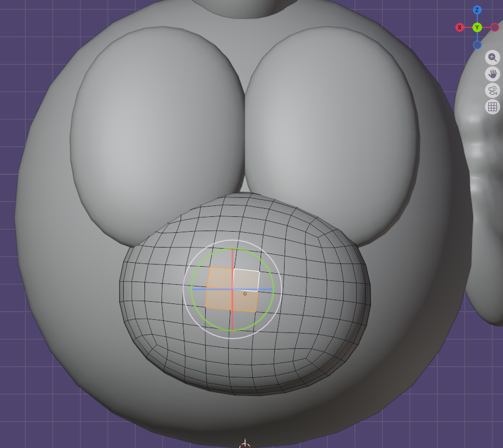Click the small orange origin dot

[245, 294]
